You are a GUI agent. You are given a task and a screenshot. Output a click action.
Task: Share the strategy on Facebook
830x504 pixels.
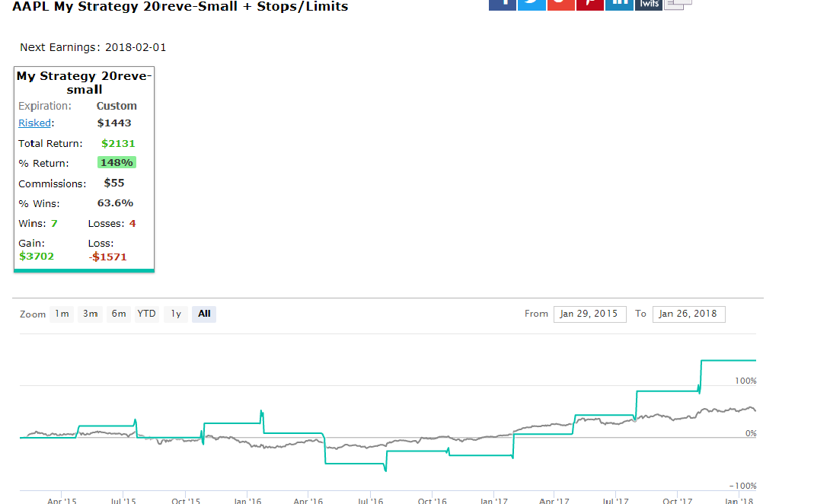(x=503, y=5)
